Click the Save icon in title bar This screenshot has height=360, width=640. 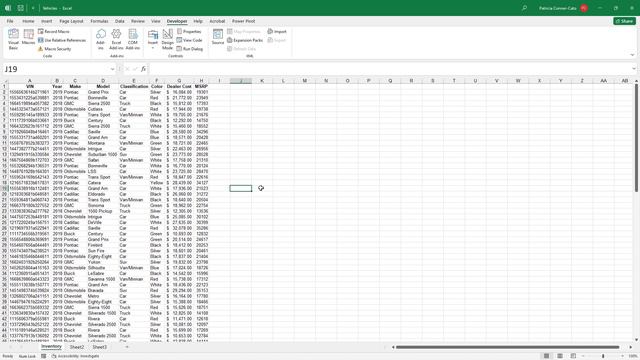[x=20, y=8]
